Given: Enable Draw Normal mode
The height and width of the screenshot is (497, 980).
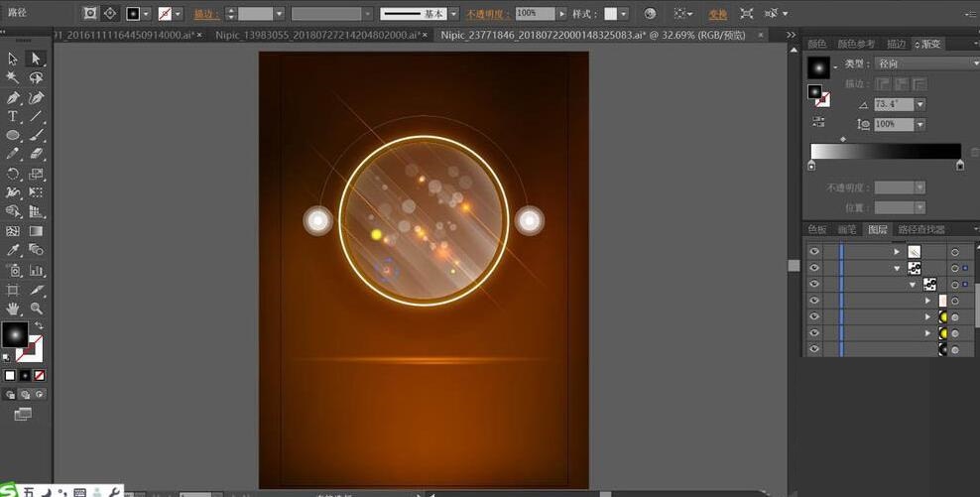Looking at the screenshot, I should click(x=10, y=395).
